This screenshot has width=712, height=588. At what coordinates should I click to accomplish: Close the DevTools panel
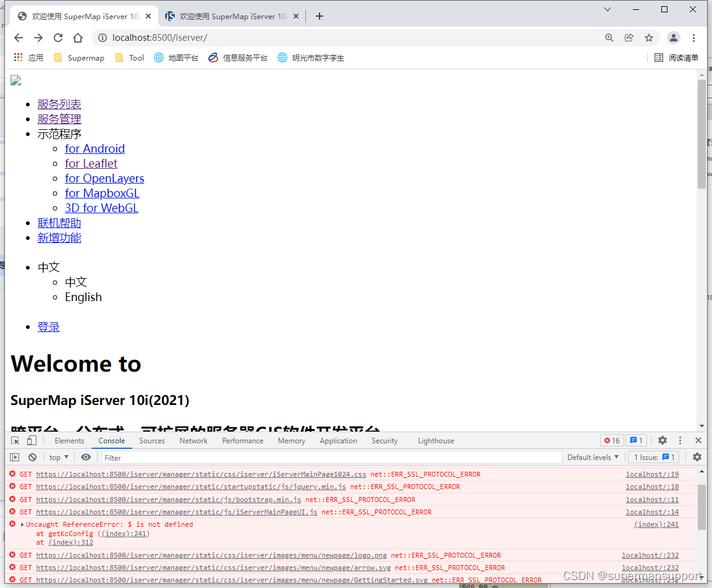coord(698,440)
